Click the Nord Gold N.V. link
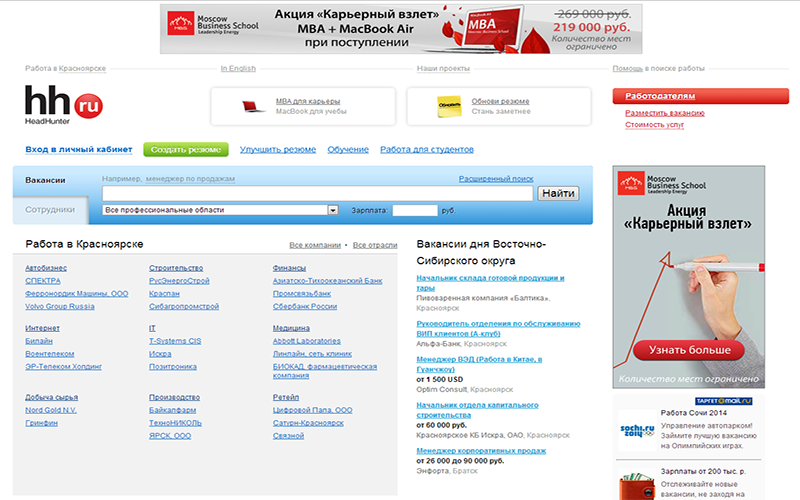Image resolution: width=800 pixels, height=500 pixels. tap(51, 410)
